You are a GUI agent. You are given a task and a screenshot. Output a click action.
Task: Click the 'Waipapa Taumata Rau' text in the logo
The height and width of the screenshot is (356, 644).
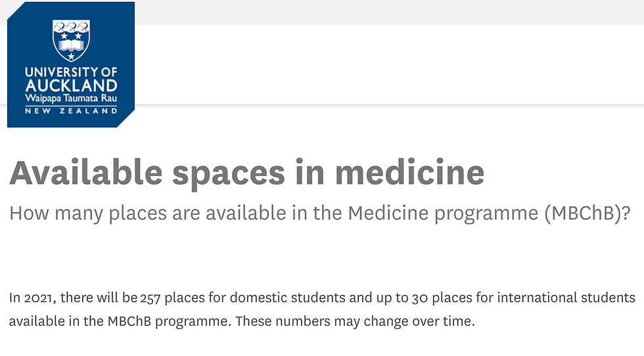pyautogui.click(x=71, y=99)
